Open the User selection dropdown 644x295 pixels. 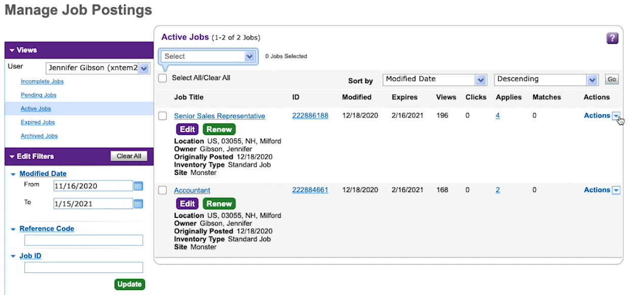[x=144, y=68]
